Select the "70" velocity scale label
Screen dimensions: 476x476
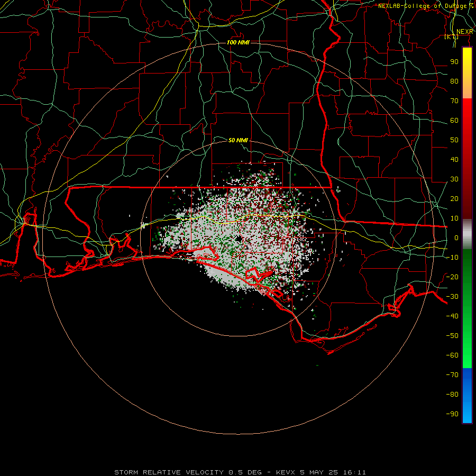454,101
